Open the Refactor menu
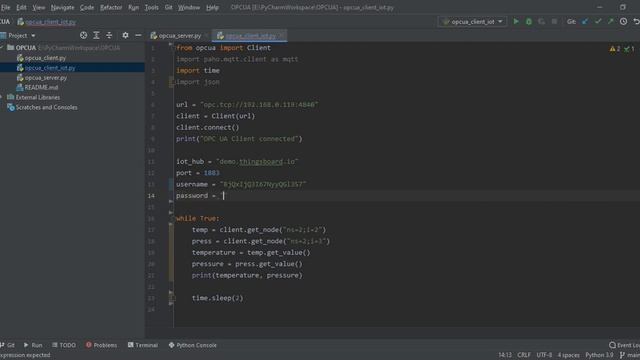 point(111,7)
